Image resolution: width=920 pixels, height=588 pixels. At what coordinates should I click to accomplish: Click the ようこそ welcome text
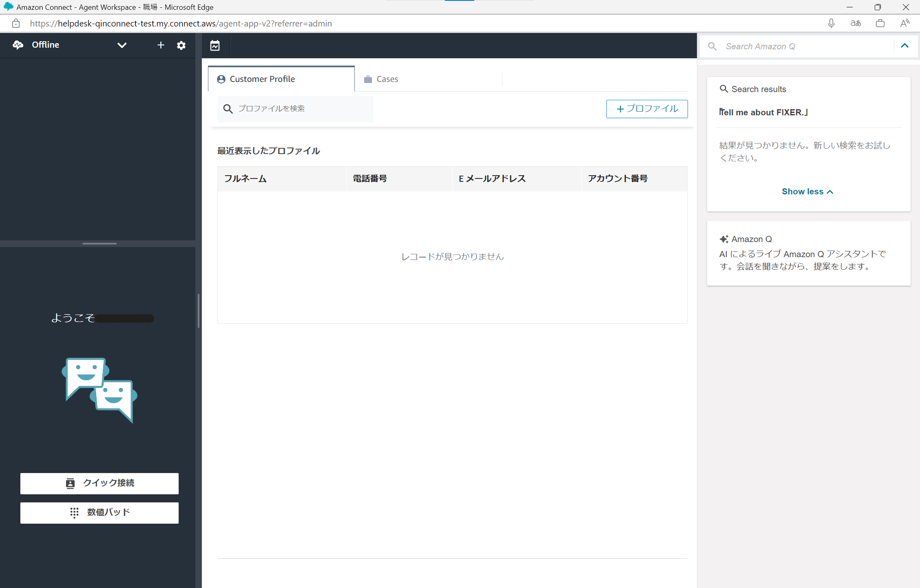click(x=73, y=318)
